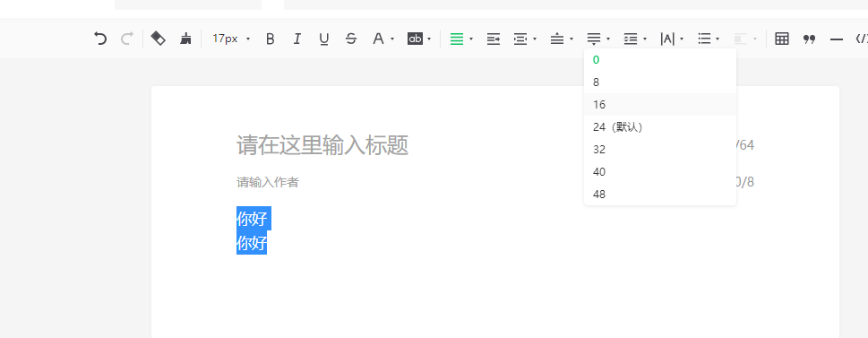Click the title field 请在这里输入标题
This screenshot has width=868, height=338.
click(x=322, y=146)
